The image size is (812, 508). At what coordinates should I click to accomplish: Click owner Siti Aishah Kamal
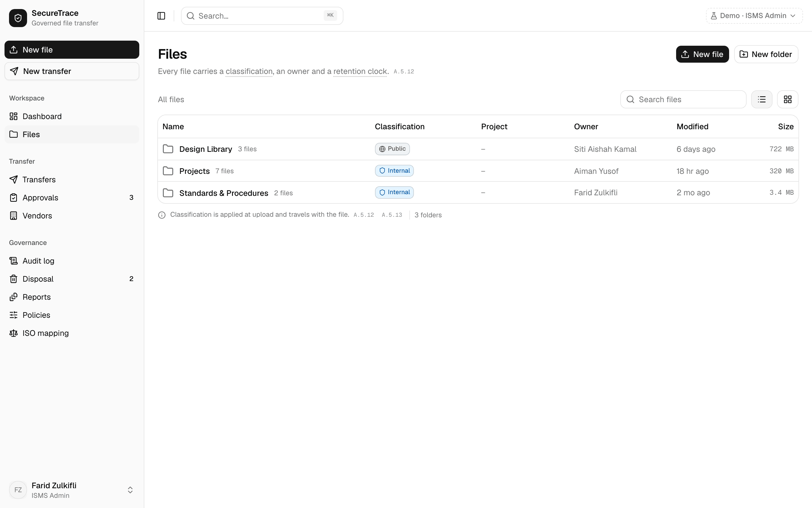(605, 149)
